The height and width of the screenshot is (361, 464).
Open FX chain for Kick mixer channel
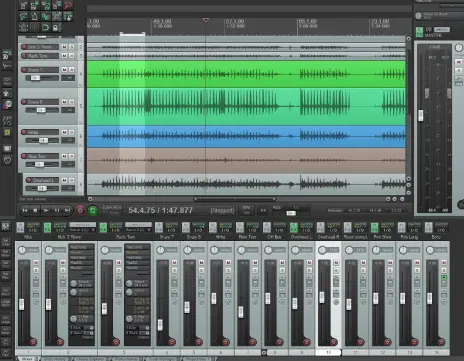tap(20, 227)
